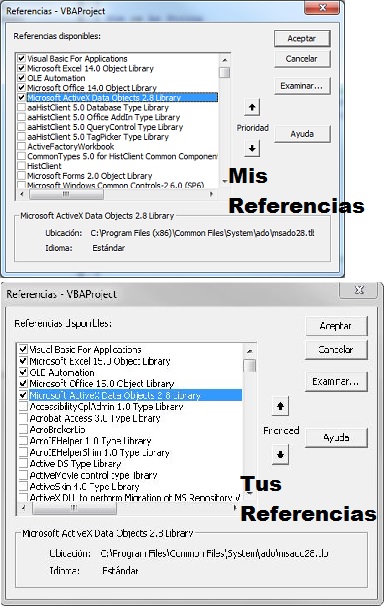Image resolution: width=384 pixels, height=609 pixels.
Task: Uncheck Visual Basic For Applications in top dialog
Action: (22, 59)
